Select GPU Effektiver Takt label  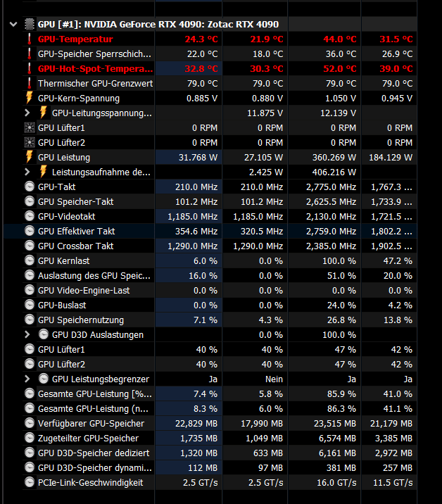tap(77, 232)
